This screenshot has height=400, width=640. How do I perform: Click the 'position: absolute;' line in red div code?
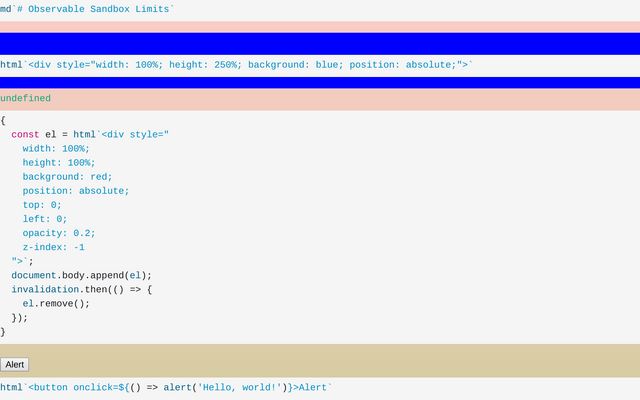[76, 191]
